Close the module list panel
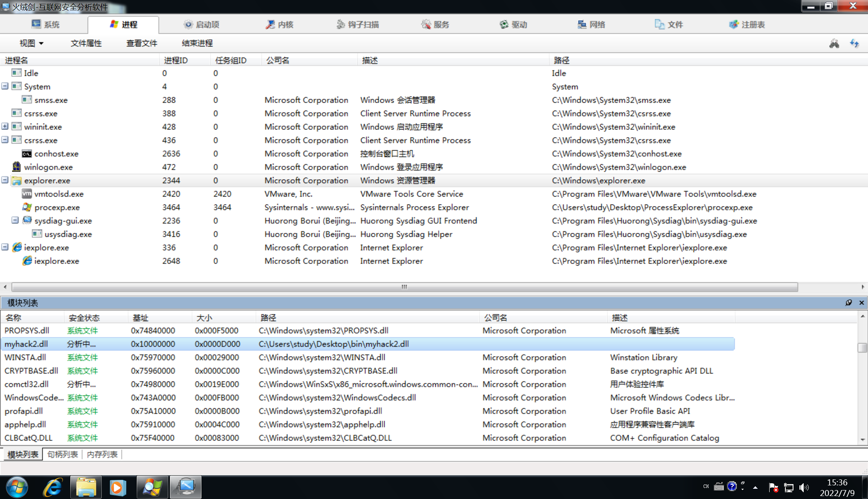This screenshot has width=868, height=499. (x=862, y=303)
